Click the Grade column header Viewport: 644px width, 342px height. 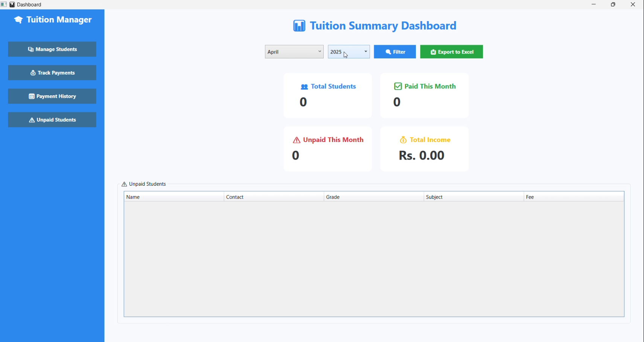coord(373,197)
